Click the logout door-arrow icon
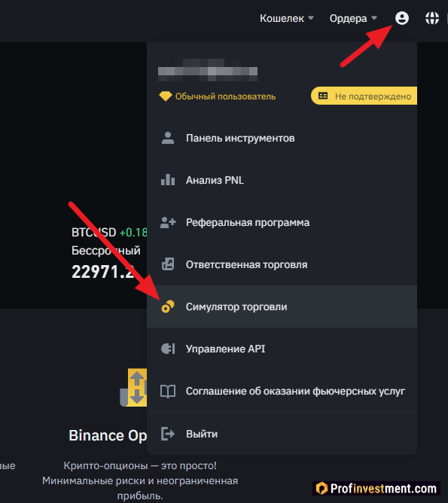448x503 pixels. 168,434
